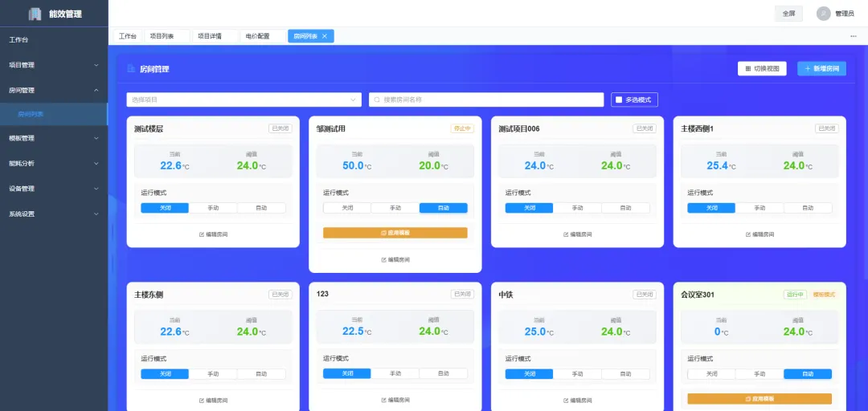
Task: Close the 房间列表 tab with its X icon
Action: point(325,36)
